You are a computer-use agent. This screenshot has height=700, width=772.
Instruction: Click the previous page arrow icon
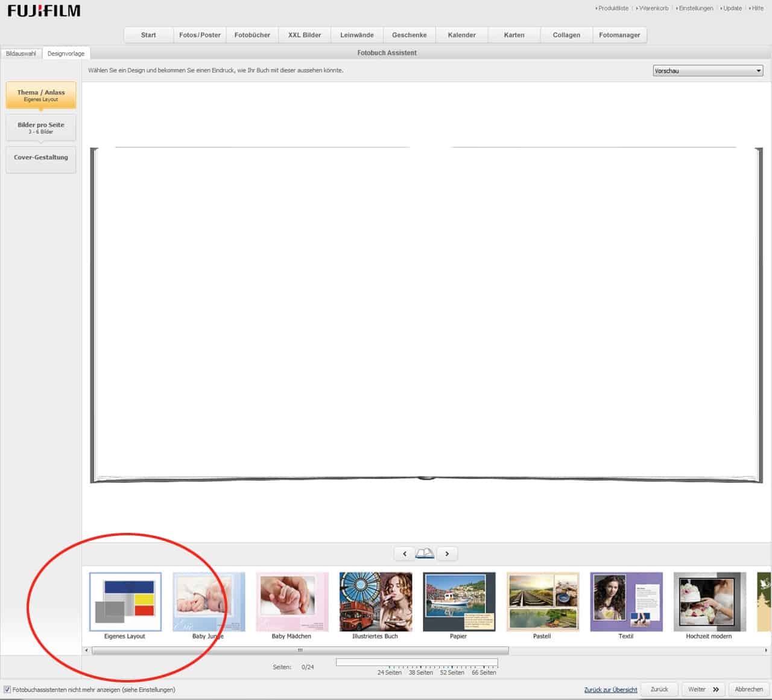point(405,553)
